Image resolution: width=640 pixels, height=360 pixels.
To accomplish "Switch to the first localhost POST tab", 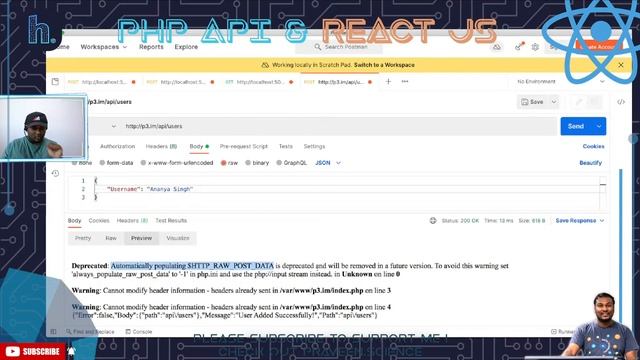I will tap(101, 82).
